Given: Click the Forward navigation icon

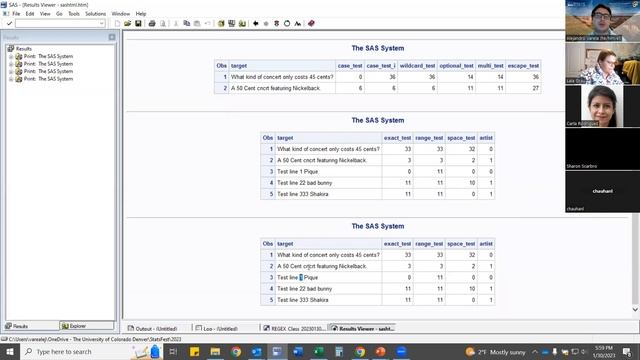Looking at the screenshot, I should click(x=266, y=24).
